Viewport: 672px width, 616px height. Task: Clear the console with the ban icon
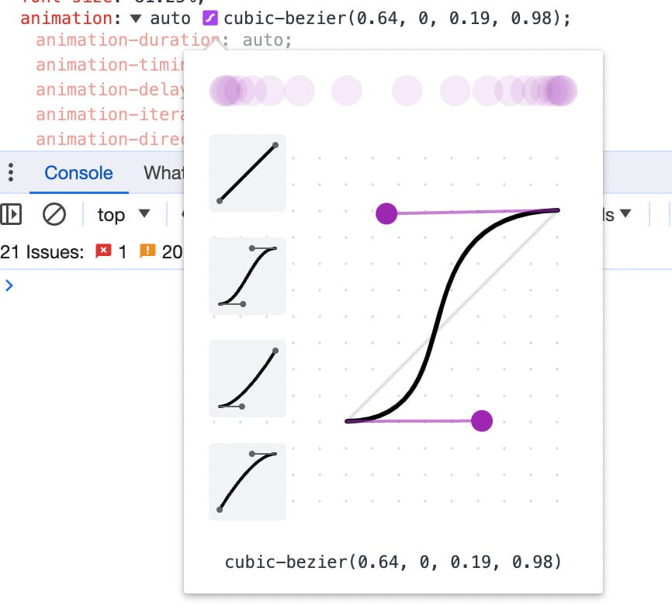pyautogui.click(x=54, y=214)
